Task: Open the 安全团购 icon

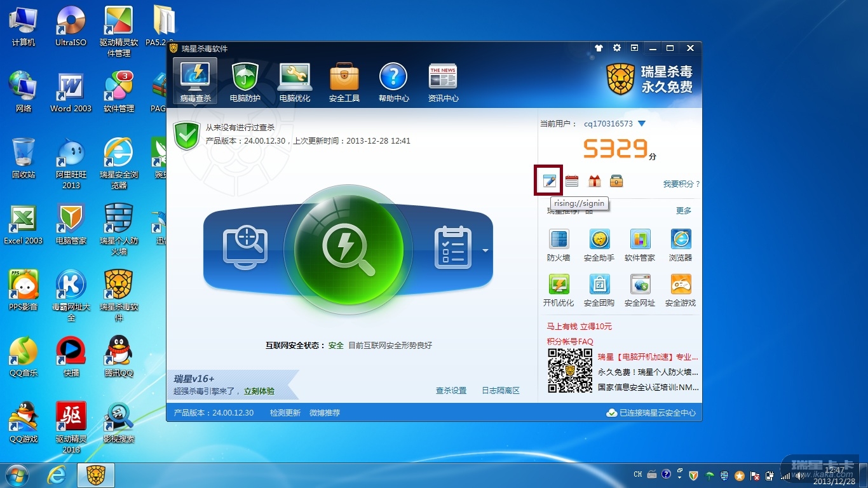Action: [599, 290]
